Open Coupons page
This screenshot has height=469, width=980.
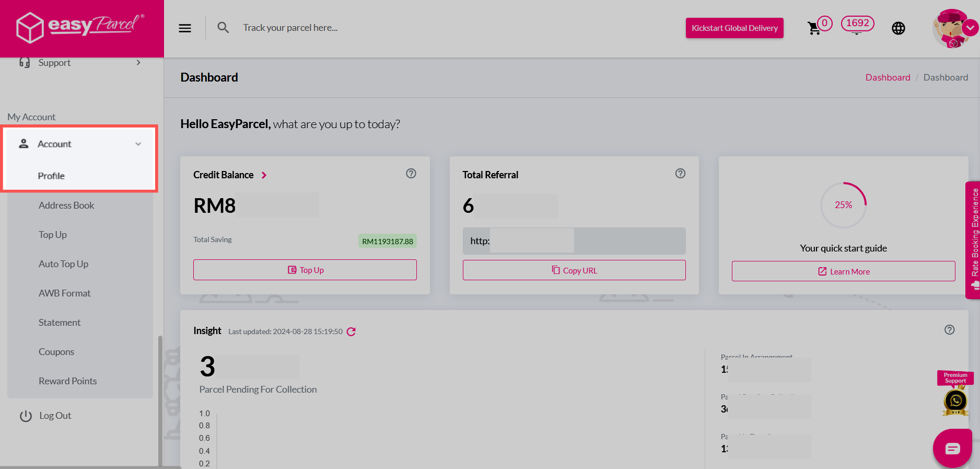tap(56, 352)
